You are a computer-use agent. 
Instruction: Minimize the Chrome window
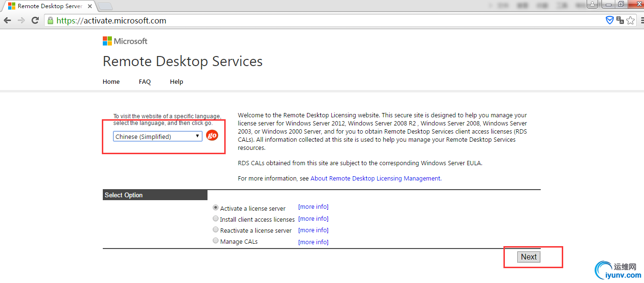[x=607, y=4]
